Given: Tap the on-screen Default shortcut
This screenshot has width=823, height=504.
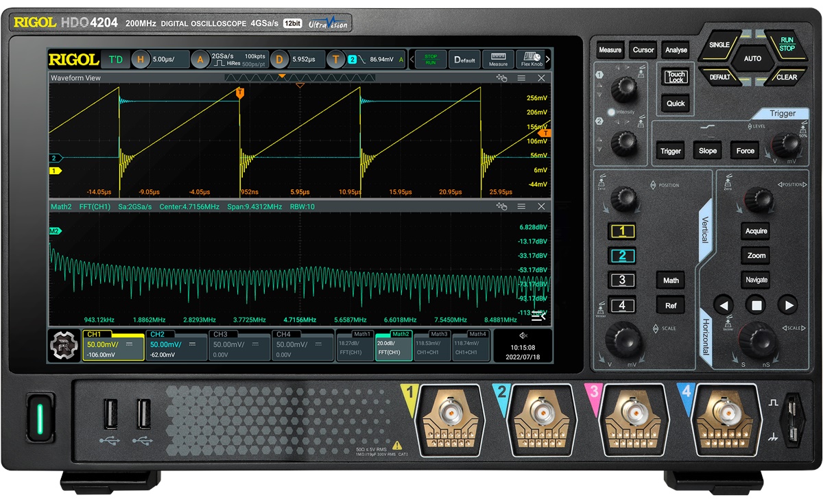Looking at the screenshot, I should [x=464, y=60].
